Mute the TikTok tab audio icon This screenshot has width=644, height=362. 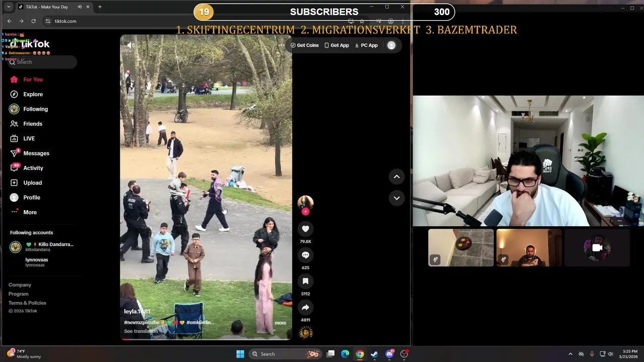pos(79,7)
